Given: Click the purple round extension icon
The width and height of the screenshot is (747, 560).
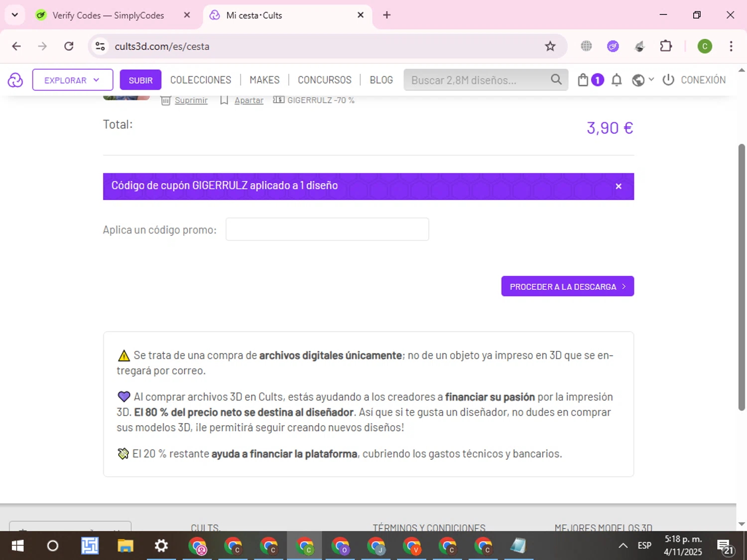Looking at the screenshot, I should pyautogui.click(x=613, y=46).
